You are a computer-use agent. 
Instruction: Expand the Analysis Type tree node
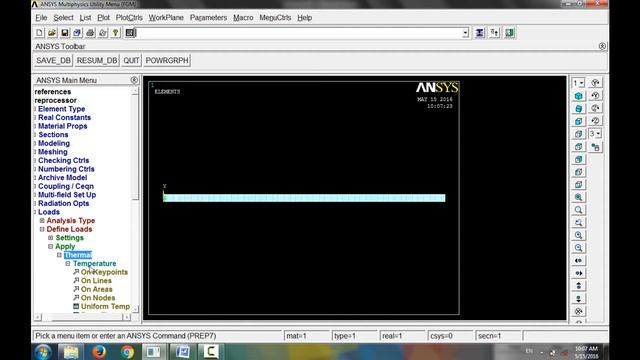point(42,220)
